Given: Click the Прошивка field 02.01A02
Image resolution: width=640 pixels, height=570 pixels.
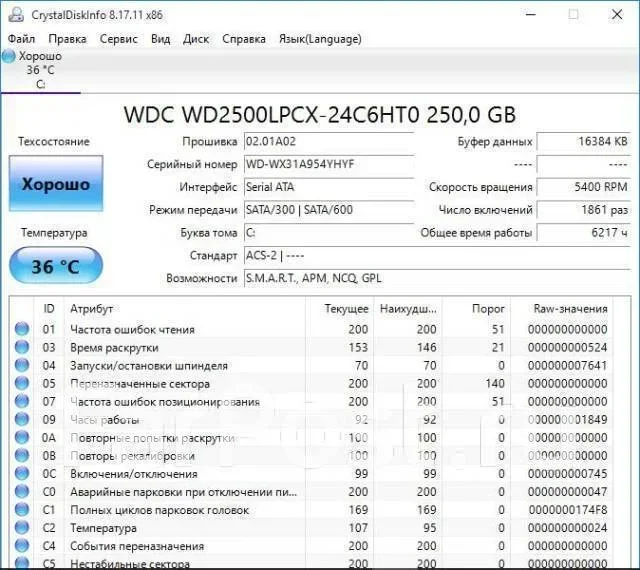Looking at the screenshot, I should click(x=329, y=142).
